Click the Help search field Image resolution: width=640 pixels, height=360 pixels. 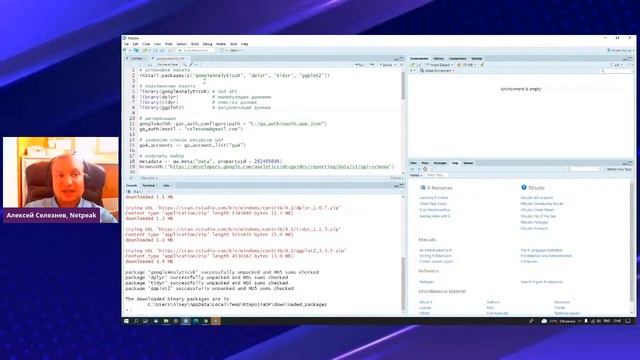[x=584, y=169]
